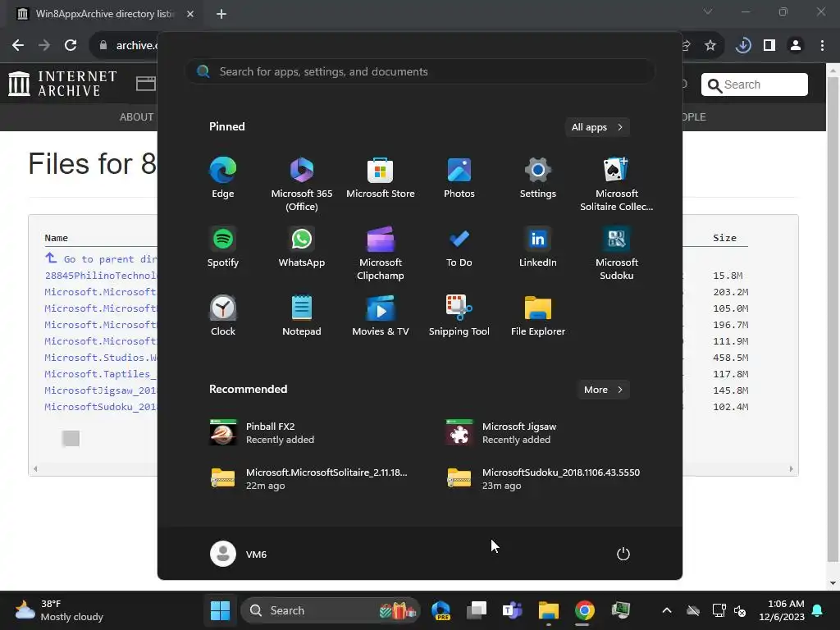Image resolution: width=840 pixels, height=630 pixels.
Task: Open File Explorer pinned app
Action: tap(538, 316)
